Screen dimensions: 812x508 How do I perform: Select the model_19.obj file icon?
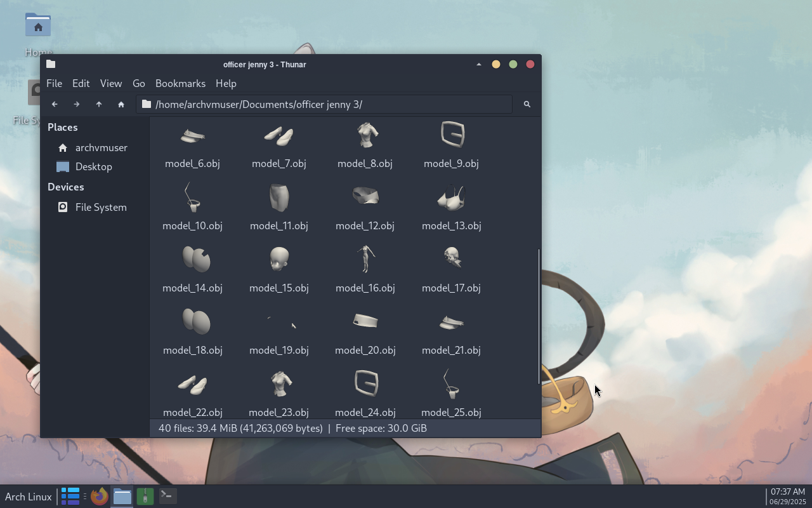click(282, 322)
